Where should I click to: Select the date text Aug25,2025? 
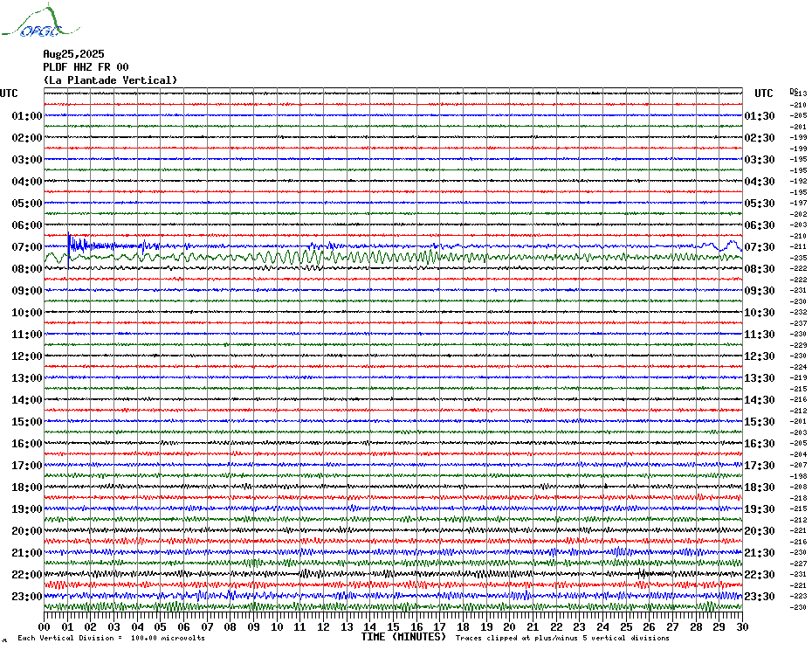(73, 54)
